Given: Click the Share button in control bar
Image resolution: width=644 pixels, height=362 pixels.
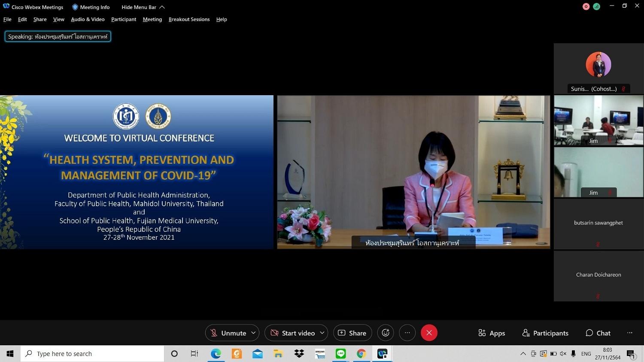Looking at the screenshot, I should click(x=352, y=333).
